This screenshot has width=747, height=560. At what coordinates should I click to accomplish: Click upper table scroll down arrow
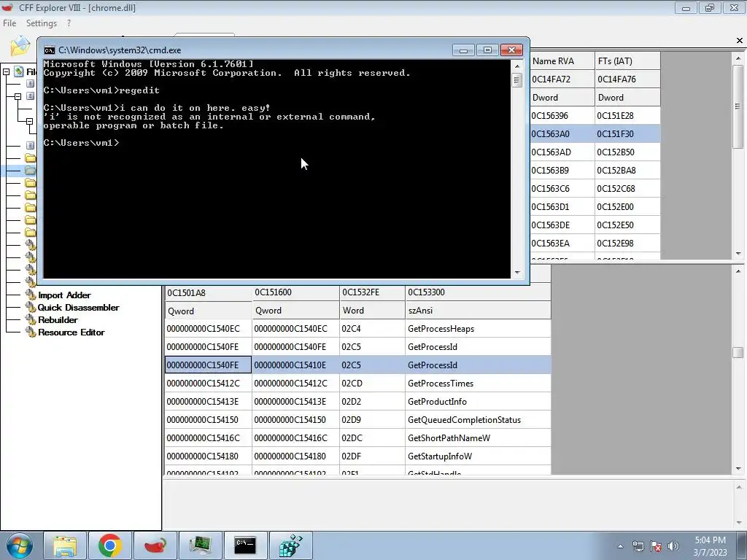(x=738, y=254)
